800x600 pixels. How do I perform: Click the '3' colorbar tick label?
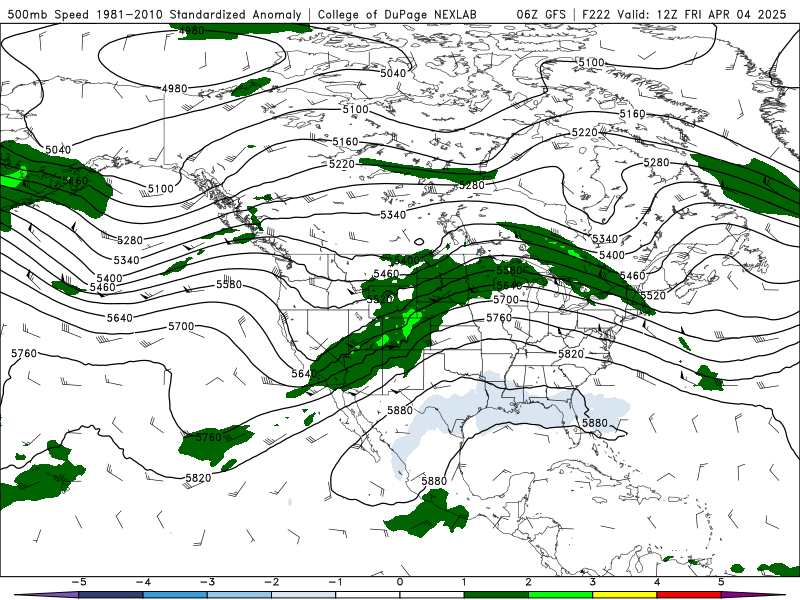(592, 582)
